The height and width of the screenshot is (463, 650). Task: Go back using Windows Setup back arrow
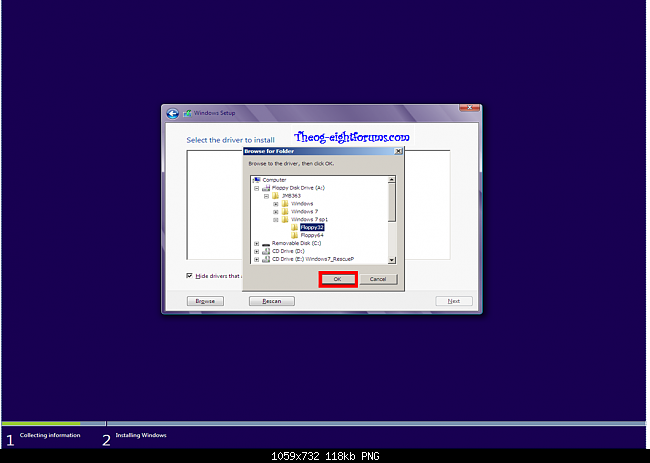(172, 113)
